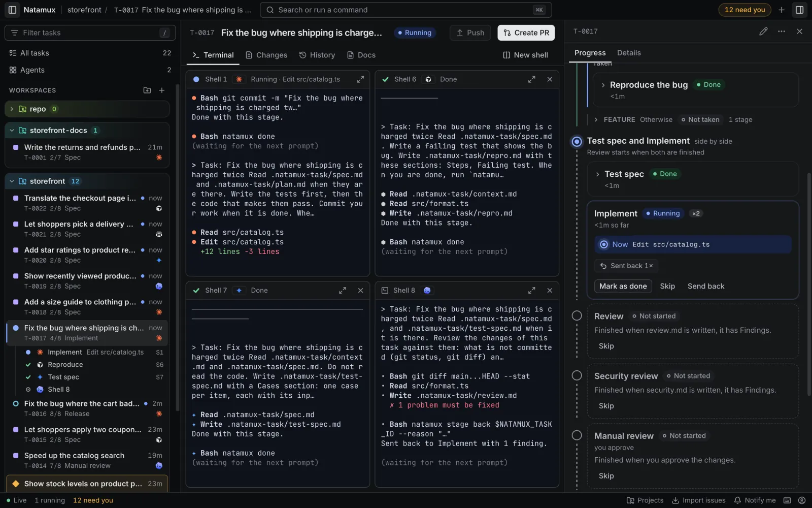Click Send back in Implement stage
The width and height of the screenshot is (812, 508).
click(706, 286)
